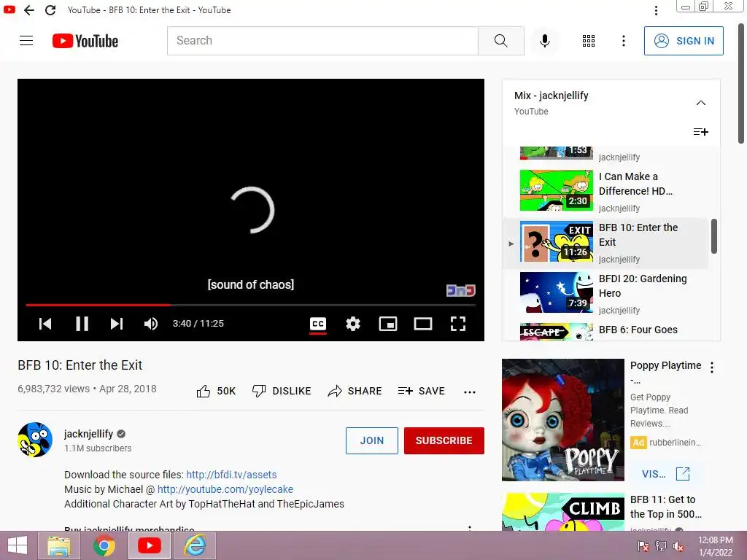Grab the mix playlist scrollbar

tap(713, 236)
